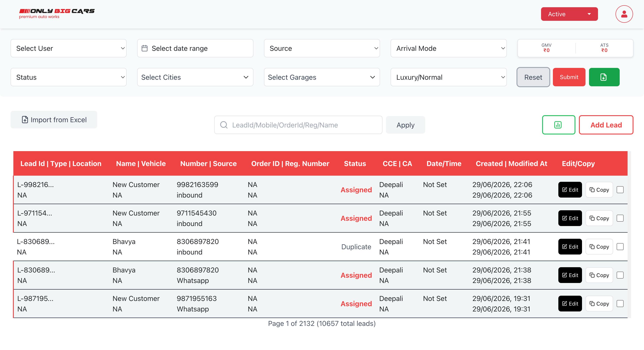The image size is (644, 350).
Task: Open the user profile avatar icon
Action: [x=624, y=14]
